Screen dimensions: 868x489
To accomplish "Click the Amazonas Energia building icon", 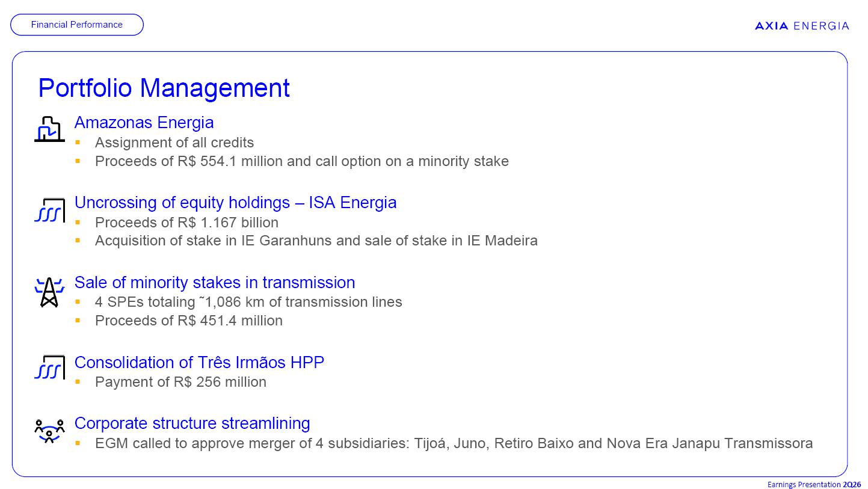I will click(x=49, y=129).
